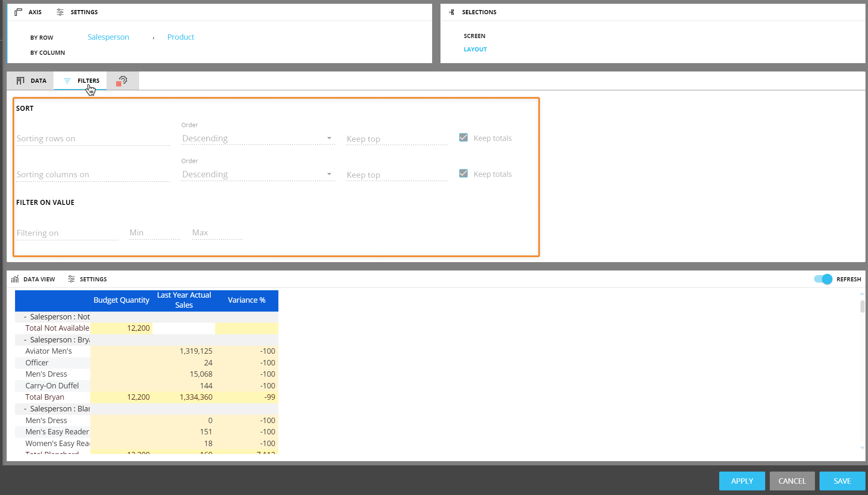Click the Filters funnel icon
This screenshot has width=868, height=495.
point(67,81)
